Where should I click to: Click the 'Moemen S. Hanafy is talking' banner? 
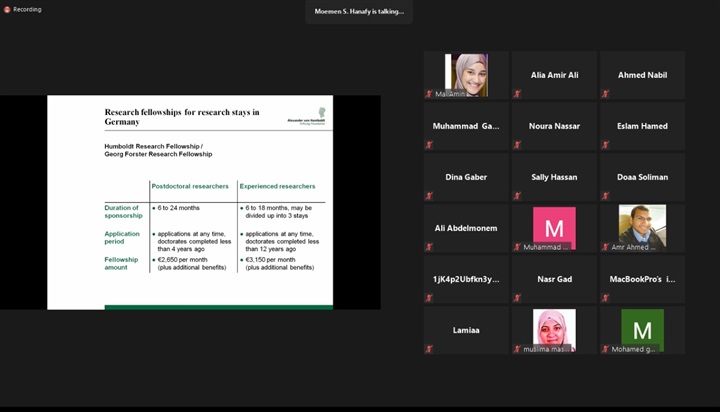click(359, 11)
